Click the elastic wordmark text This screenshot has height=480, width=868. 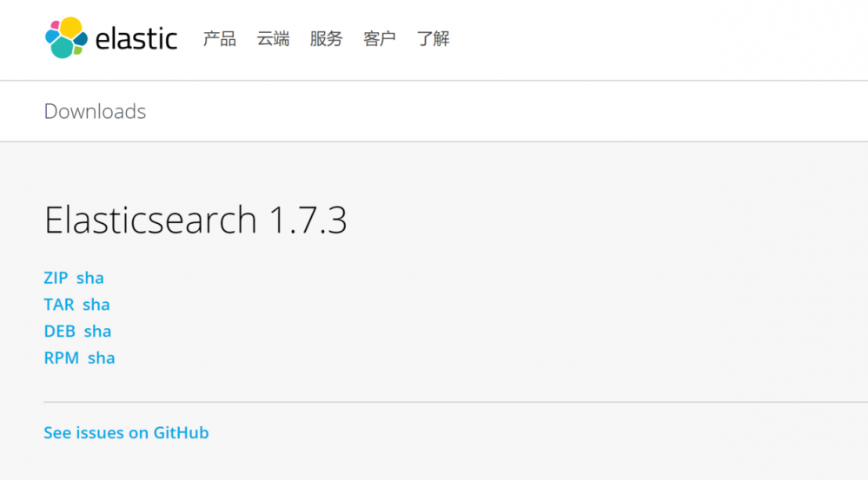pos(136,39)
